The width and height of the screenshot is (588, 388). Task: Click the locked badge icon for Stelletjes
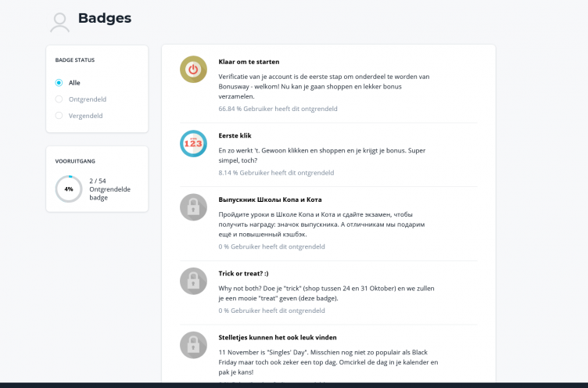pyautogui.click(x=193, y=345)
